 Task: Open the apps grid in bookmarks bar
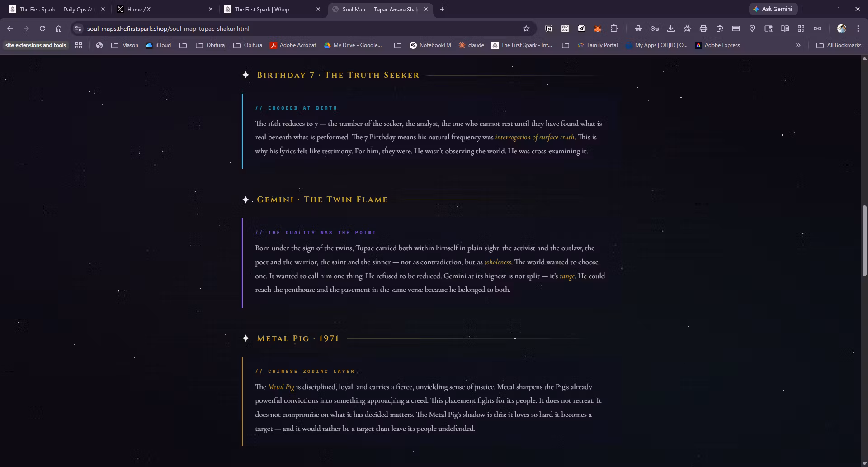click(x=79, y=45)
